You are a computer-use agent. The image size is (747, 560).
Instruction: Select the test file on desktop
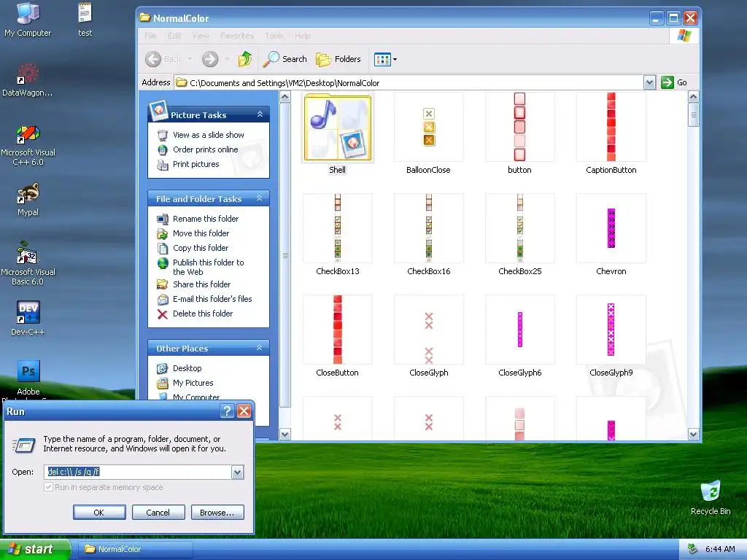[x=85, y=19]
